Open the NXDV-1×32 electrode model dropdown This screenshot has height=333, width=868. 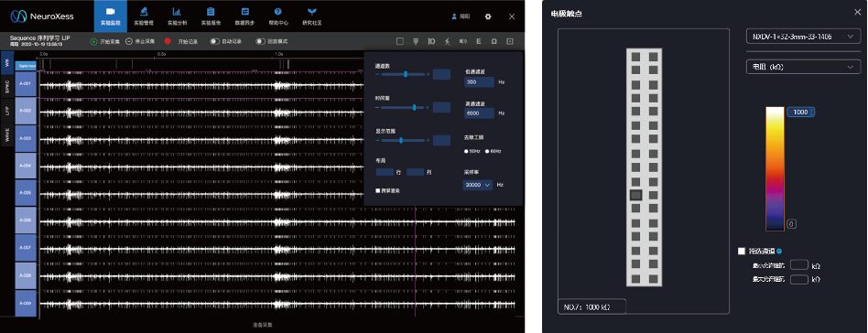pyautogui.click(x=803, y=37)
